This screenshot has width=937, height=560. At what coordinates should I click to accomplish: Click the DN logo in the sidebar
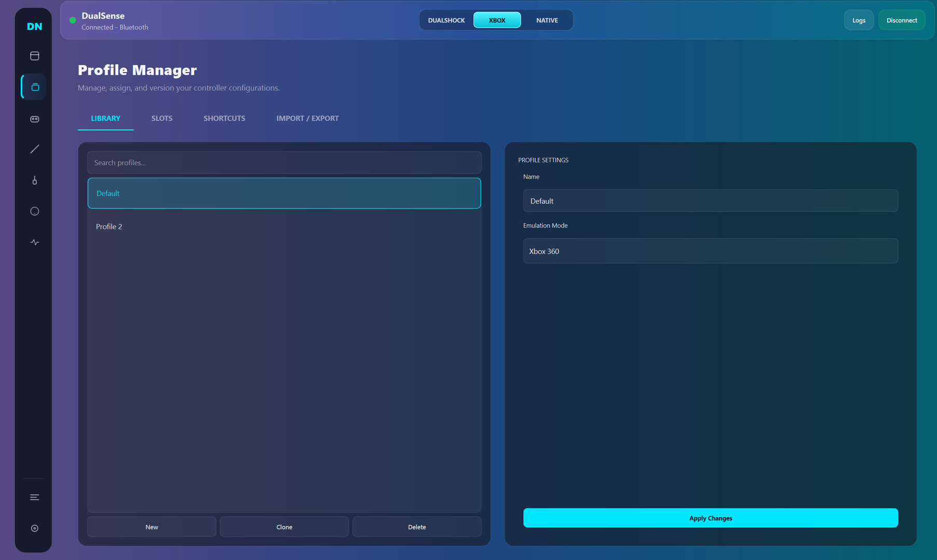tap(34, 26)
